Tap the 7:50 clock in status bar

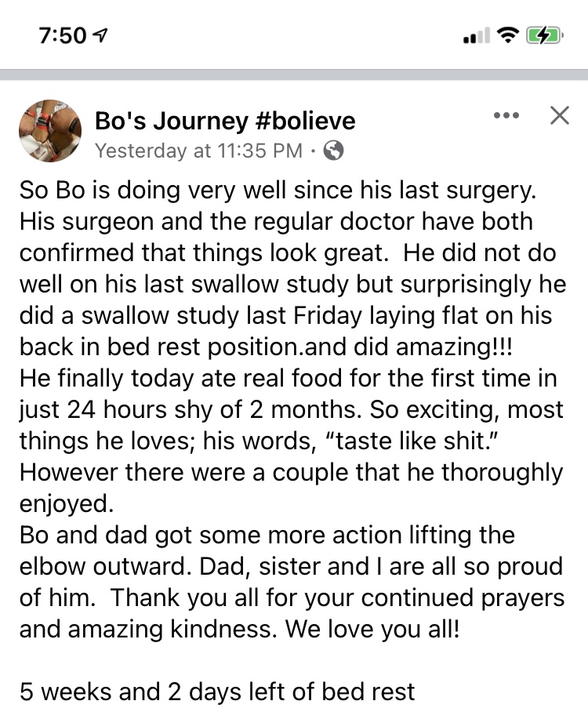pyautogui.click(x=63, y=35)
